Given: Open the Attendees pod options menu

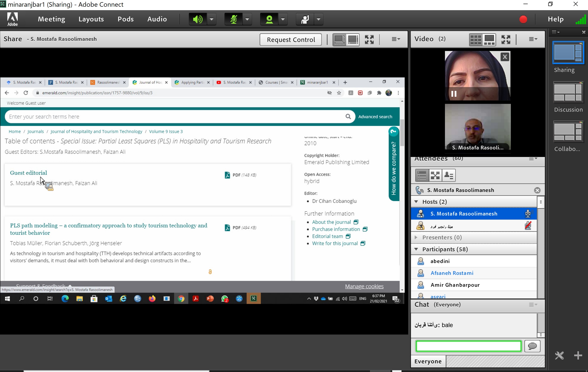Looking at the screenshot, I should [533, 159].
